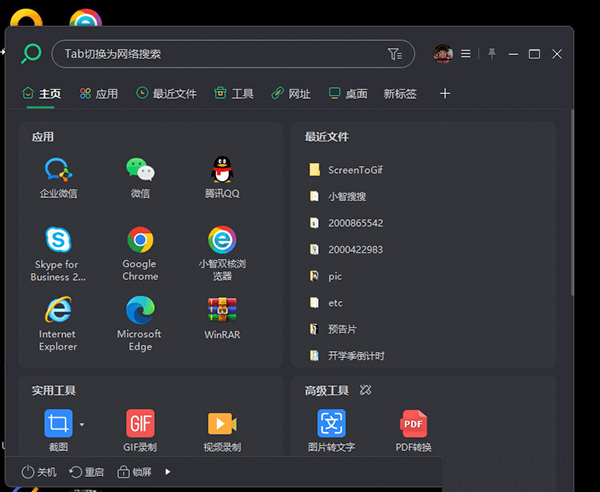Toggle the 高级工具 section's pin icon
The image size is (600, 492).
point(366,390)
